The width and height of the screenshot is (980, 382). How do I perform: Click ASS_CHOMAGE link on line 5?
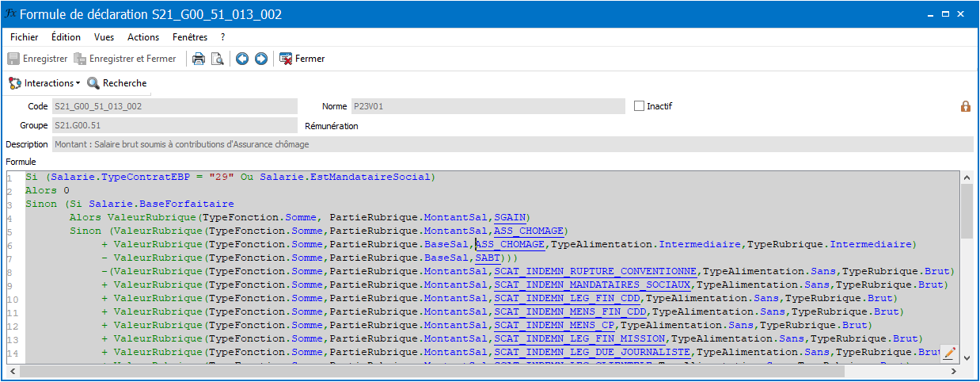click(x=529, y=231)
